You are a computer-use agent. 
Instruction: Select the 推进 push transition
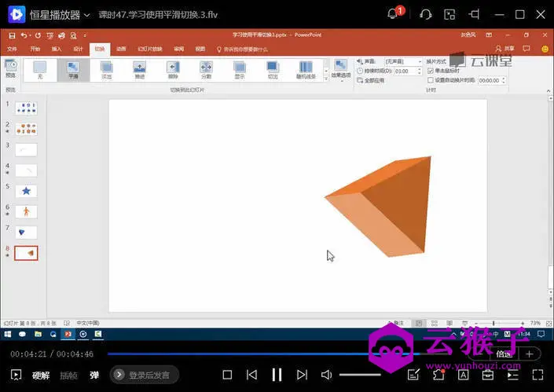[x=140, y=70]
